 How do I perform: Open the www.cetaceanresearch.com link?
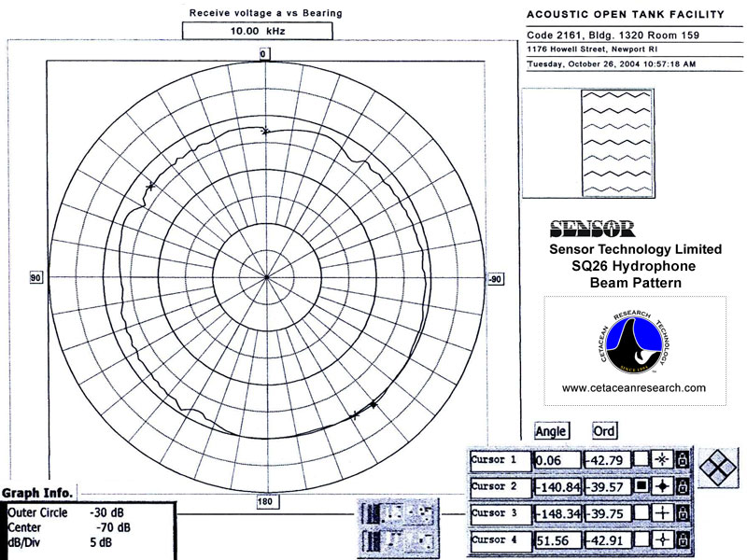[634, 387]
